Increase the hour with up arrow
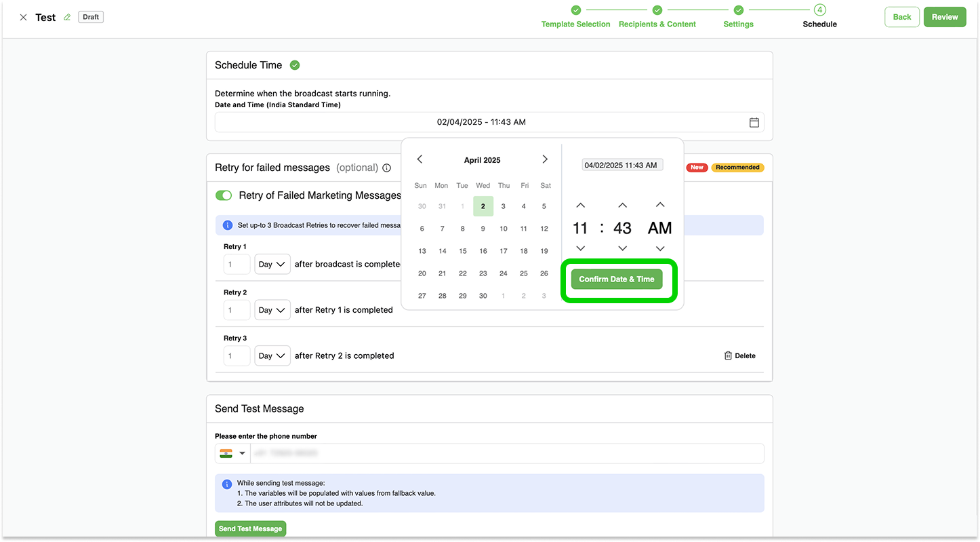Image resolution: width=980 pixels, height=542 pixels. pos(580,205)
